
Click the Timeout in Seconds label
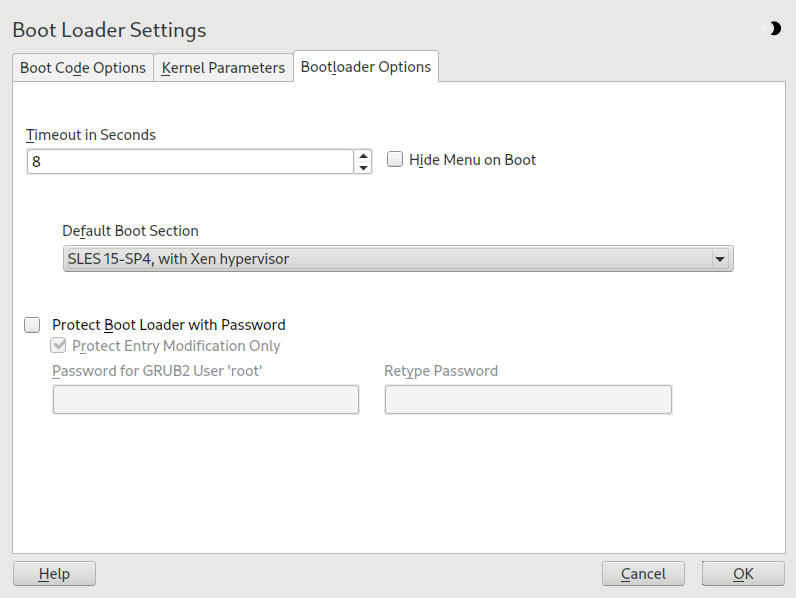(91, 135)
